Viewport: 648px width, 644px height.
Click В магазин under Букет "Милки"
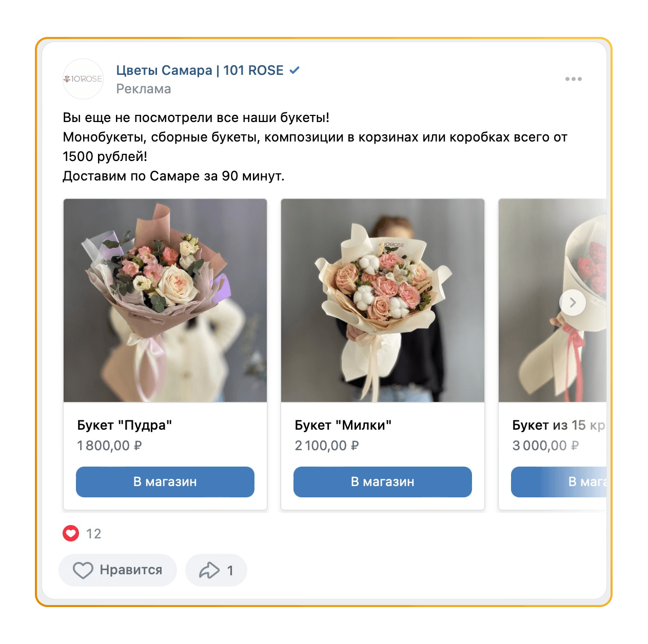pyautogui.click(x=383, y=482)
